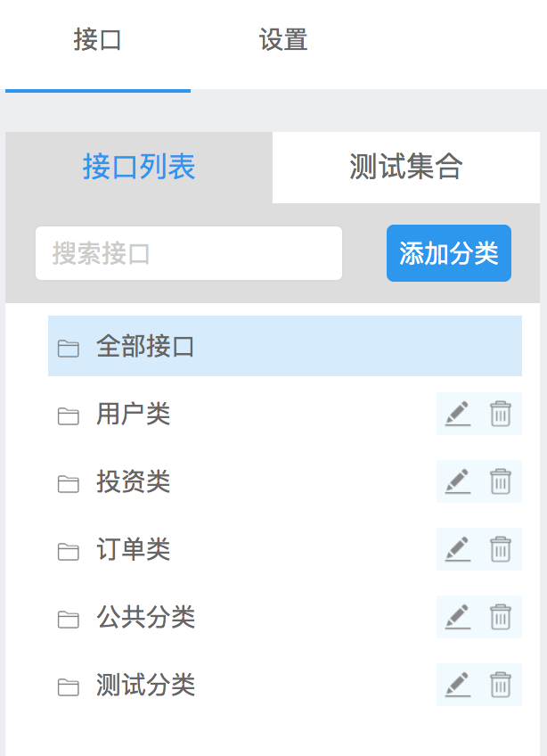Click the 添加分类 button

click(x=449, y=253)
